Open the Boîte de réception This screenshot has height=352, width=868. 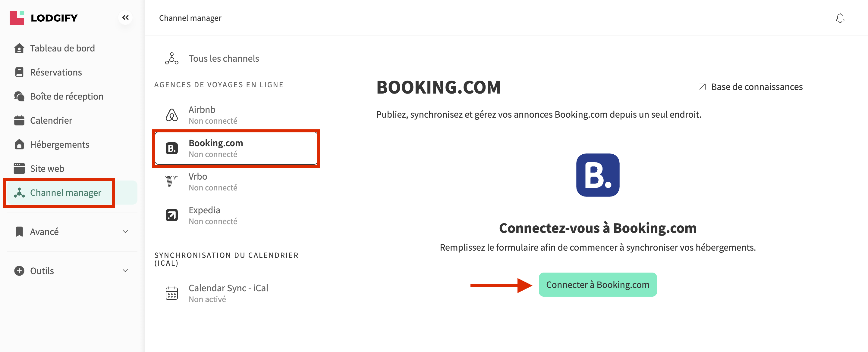(x=67, y=96)
